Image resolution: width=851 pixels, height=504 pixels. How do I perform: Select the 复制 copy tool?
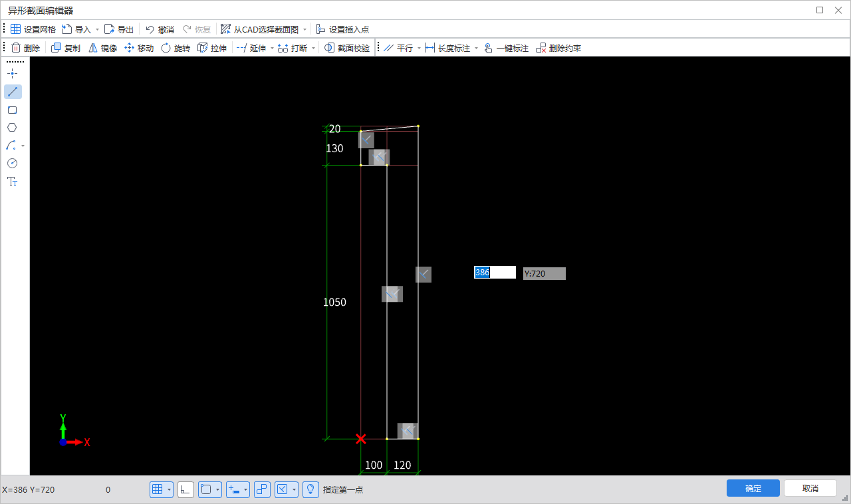coord(66,48)
